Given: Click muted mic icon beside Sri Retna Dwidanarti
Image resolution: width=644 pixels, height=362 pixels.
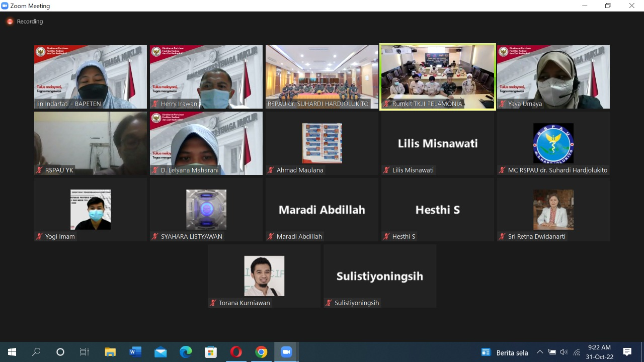Looking at the screenshot, I should (502, 237).
